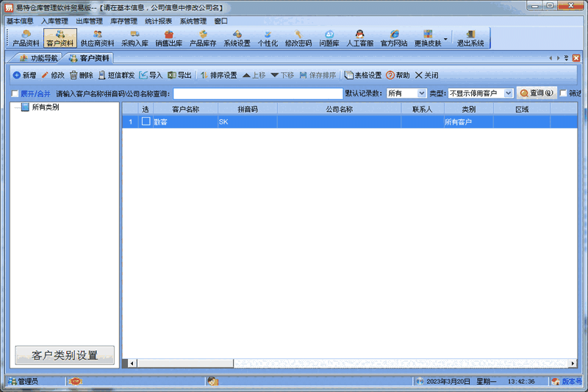Image resolution: width=588 pixels, height=392 pixels.
Task: Contact 人工客服 via penguin icon
Action: pos(360,38)
